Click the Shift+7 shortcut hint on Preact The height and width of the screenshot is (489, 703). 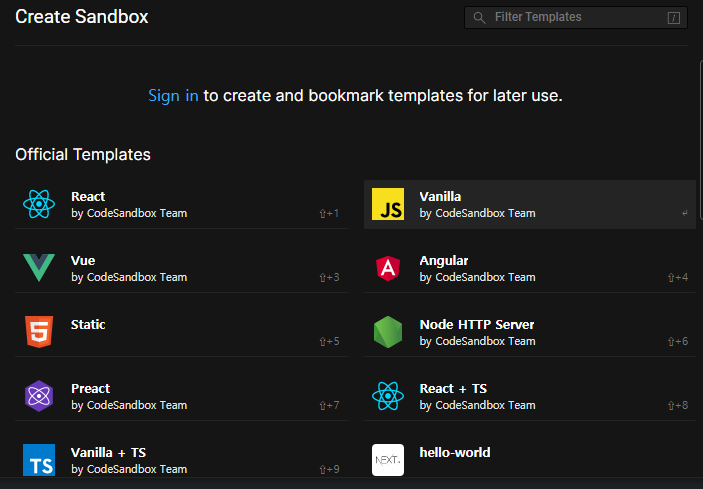click(329, 406)
